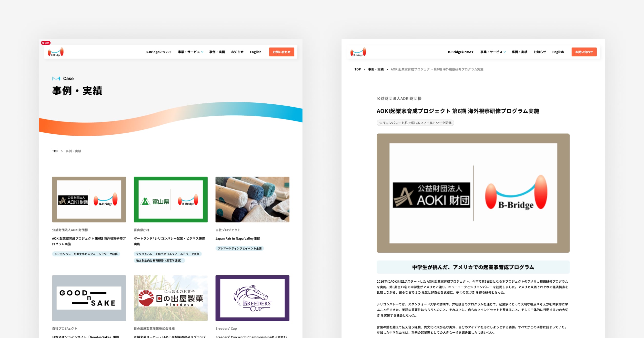Click the B-Bridge logo in left header
The width and height of the screenshot is (644, 338).
56,52
